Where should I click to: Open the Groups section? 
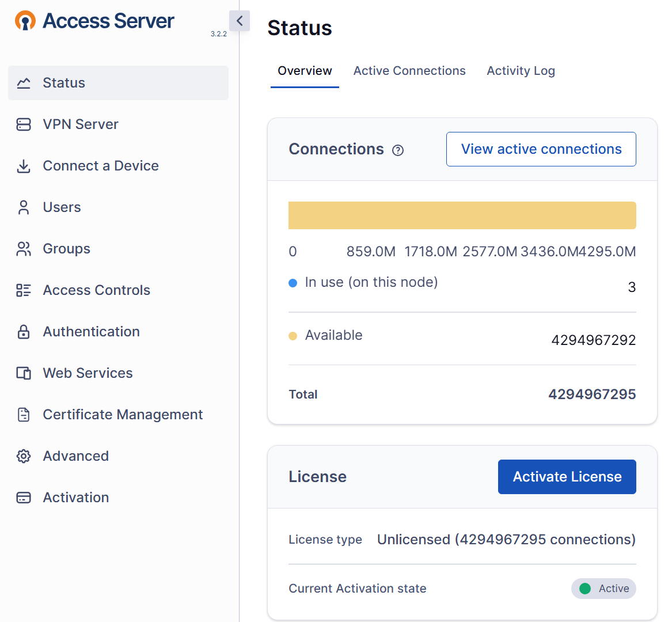click(x=118, y=249)
